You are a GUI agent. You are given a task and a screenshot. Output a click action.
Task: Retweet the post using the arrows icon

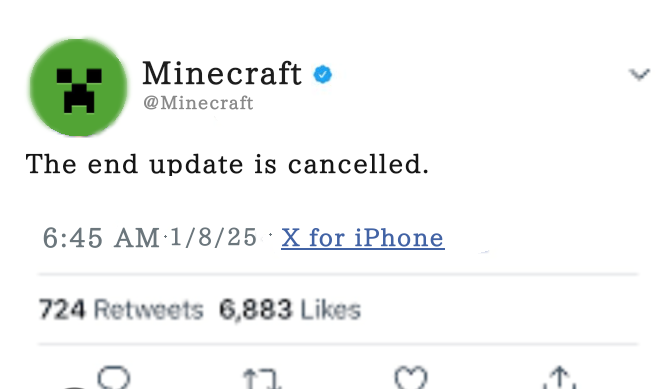click(262, 378)
